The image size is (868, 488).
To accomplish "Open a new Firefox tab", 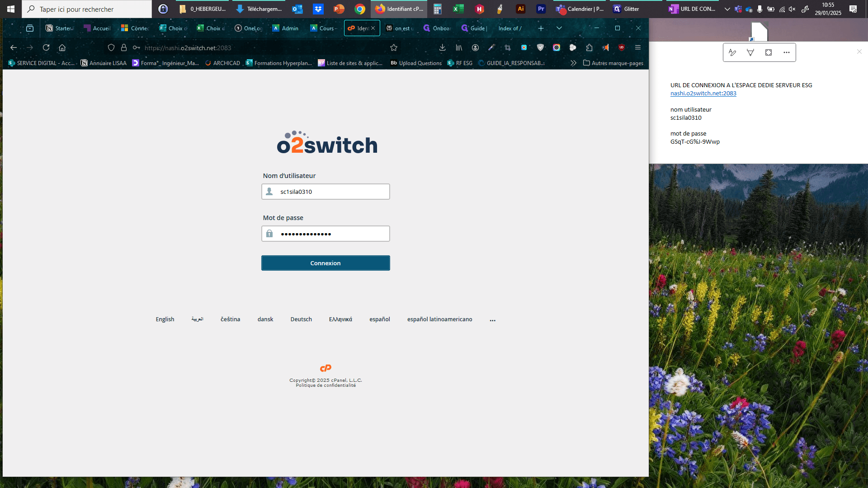I will pos(541,28).
